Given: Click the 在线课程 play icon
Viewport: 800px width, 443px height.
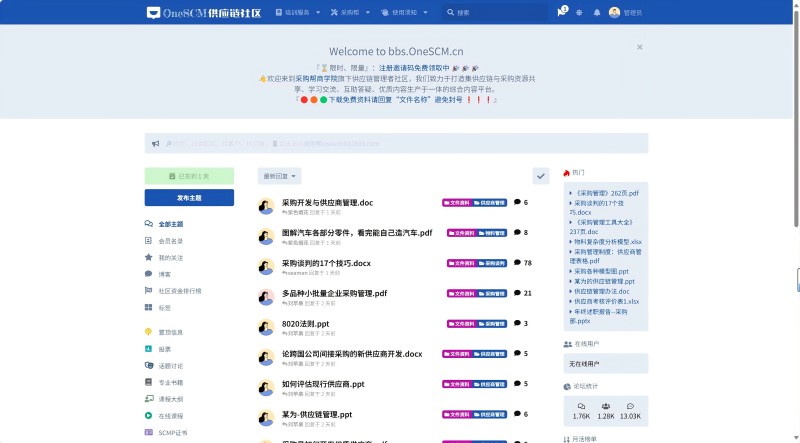Looking at the screenshot, I should coord(148,415).
